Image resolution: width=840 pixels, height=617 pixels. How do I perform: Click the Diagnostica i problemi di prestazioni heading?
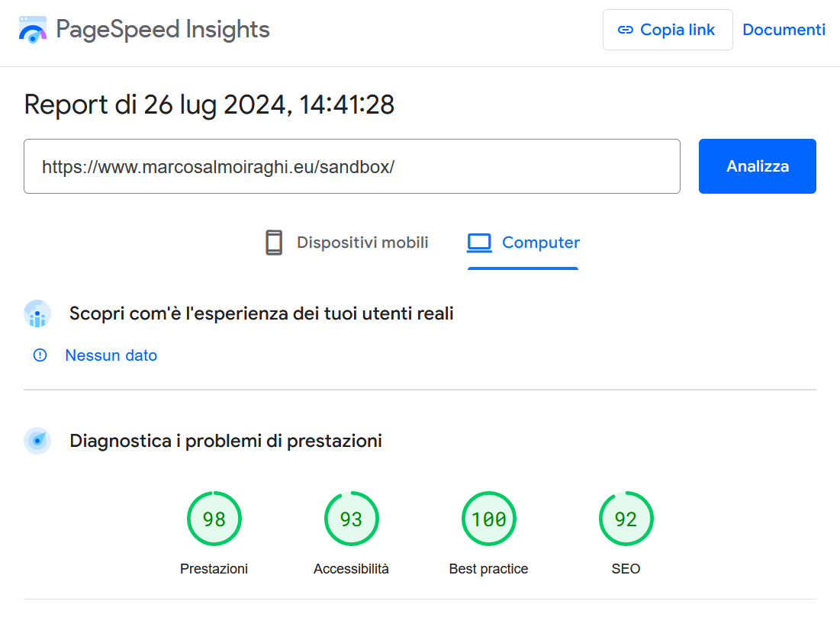coord(226,441)
